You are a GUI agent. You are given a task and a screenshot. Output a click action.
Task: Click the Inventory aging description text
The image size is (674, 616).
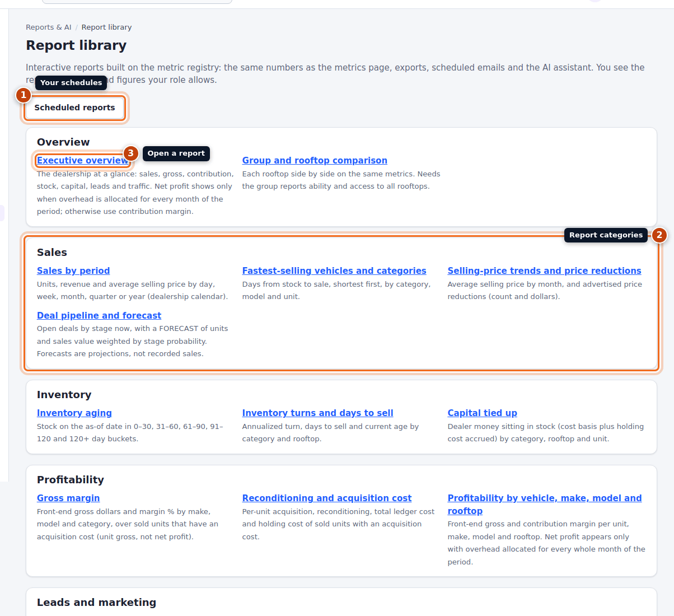tap(130, 433)
